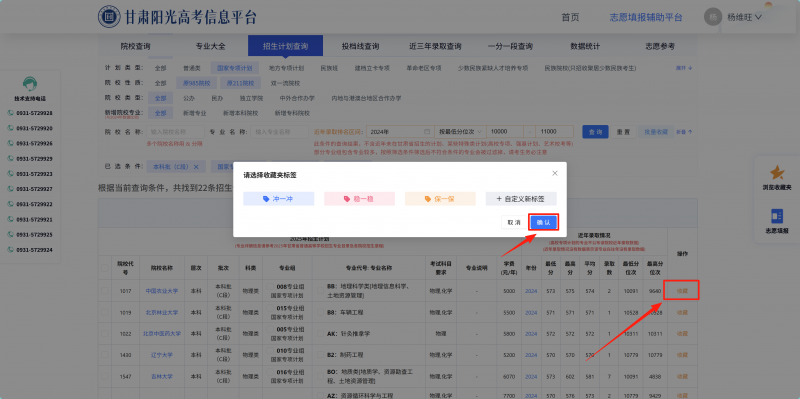Click the tag icon in 冲一冲

[266, 199]
